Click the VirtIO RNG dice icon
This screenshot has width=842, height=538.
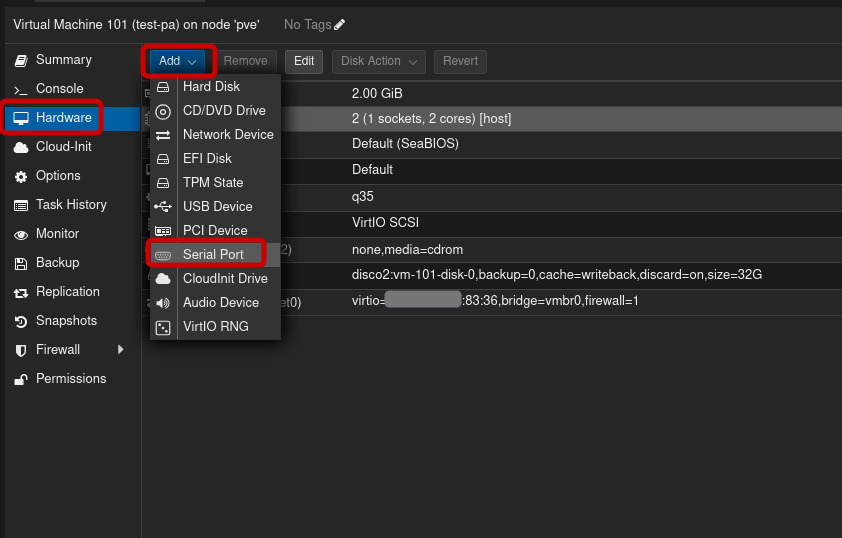[x=163, y=327]
